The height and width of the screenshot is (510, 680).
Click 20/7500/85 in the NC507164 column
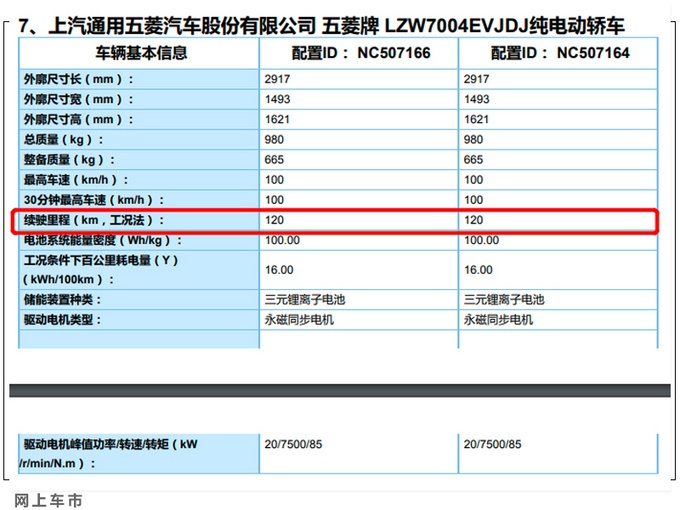(x=493, y=444)
